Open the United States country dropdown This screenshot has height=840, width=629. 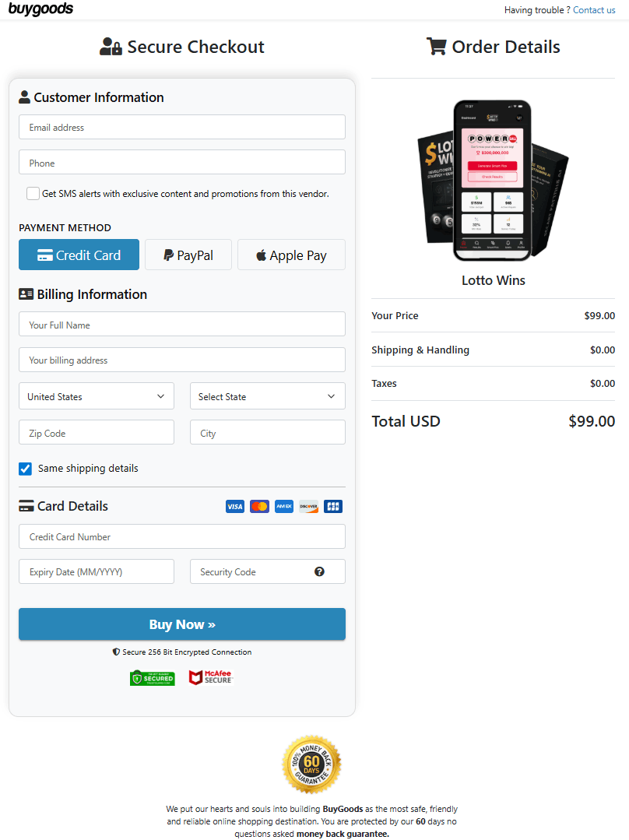click(97, 396)
